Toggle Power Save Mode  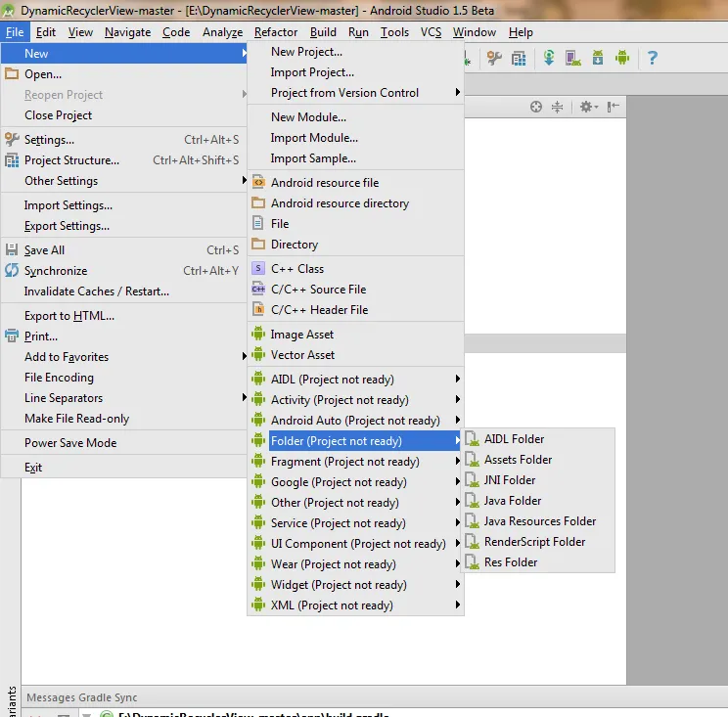(123, 443)
